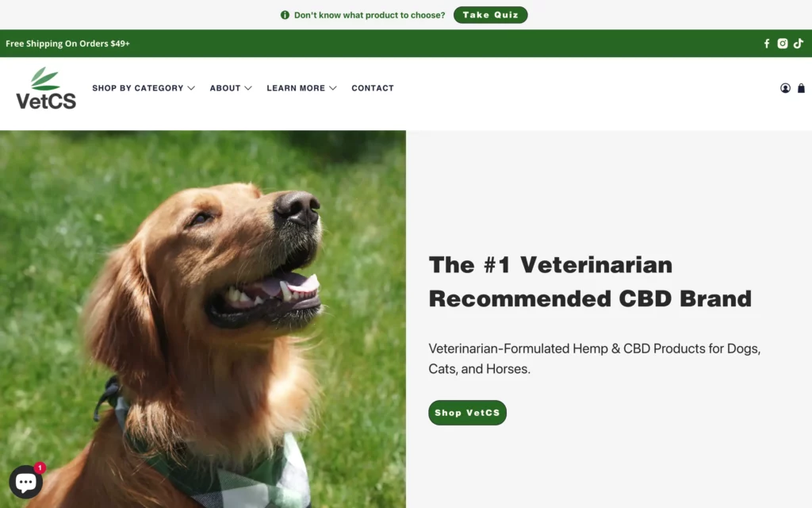Image resolution: width=812 pixels, height=508 pixels.
Task: Open the Contact menu item
Action: pos(373,88)
